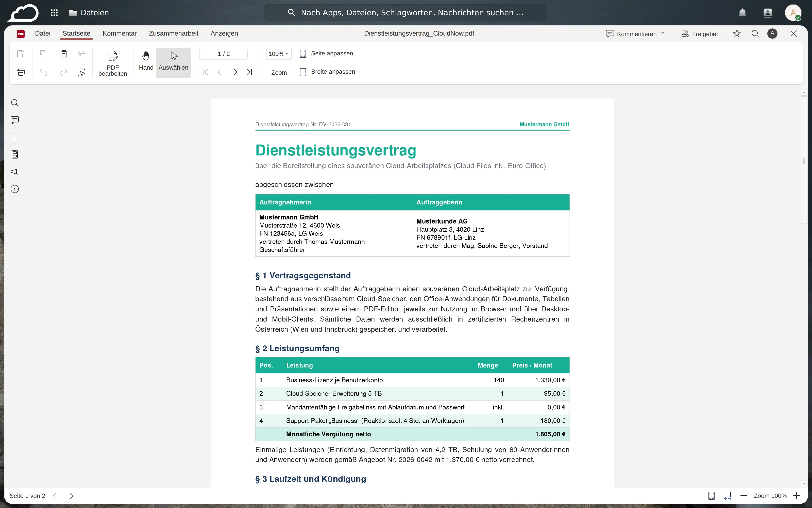The height and width of the screenshot is (508, 812).
Task: Click the Cut scissors icon
Action: (x=81, y=54)
